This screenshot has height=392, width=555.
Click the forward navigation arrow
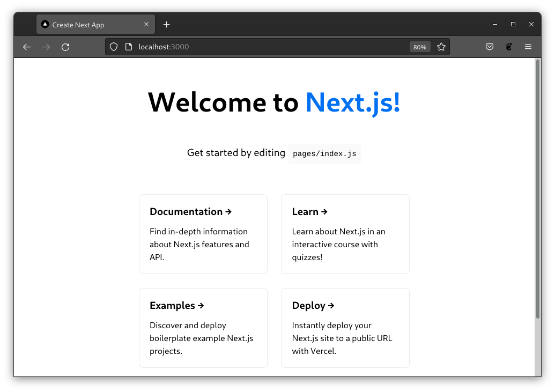click(x=46, y=47)
